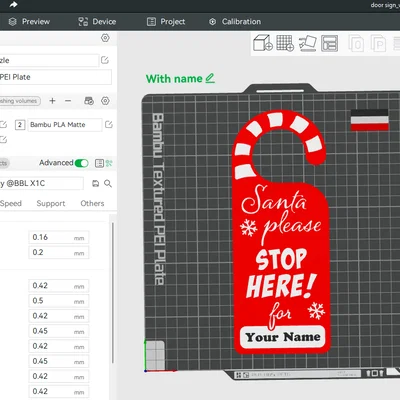Toggle the Advanced mode switch
This screenshot has height=400, width=400.
click(81, 163)
